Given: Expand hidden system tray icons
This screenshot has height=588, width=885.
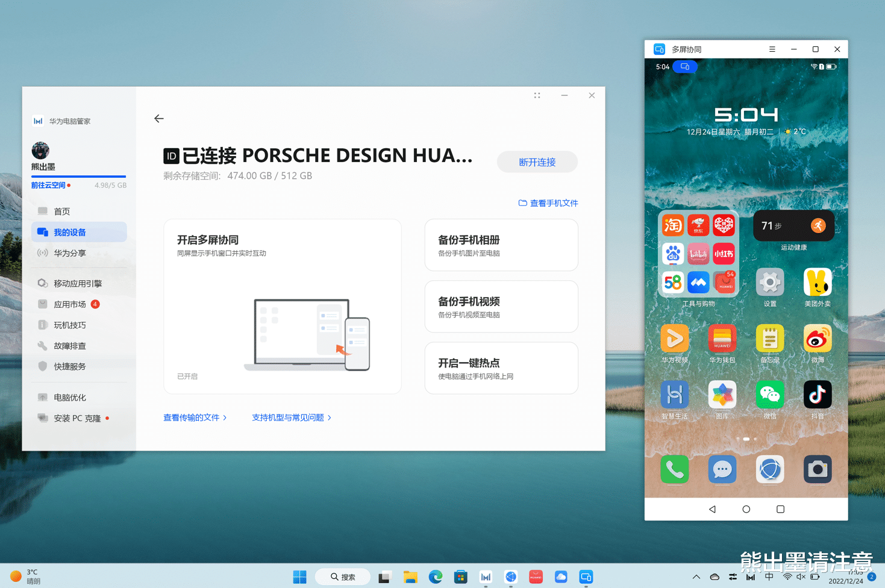Looking at the screenshot, I should click(696, 577).
